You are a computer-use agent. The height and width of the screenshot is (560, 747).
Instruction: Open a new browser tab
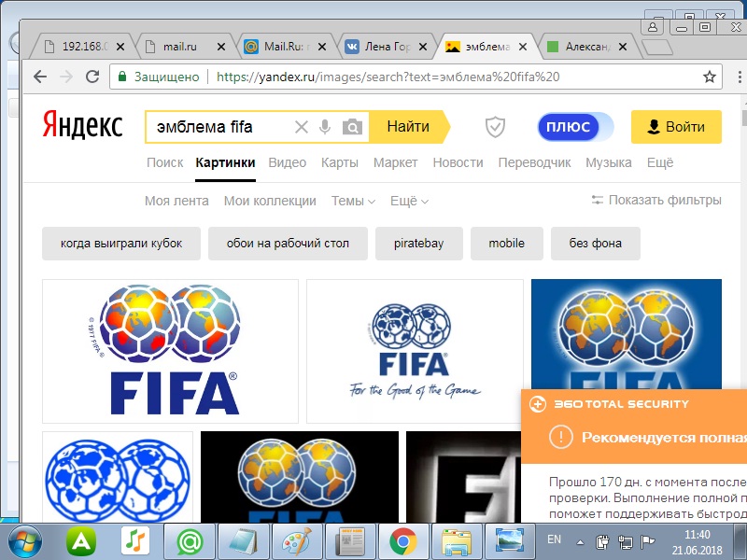[x=657, y=48]
